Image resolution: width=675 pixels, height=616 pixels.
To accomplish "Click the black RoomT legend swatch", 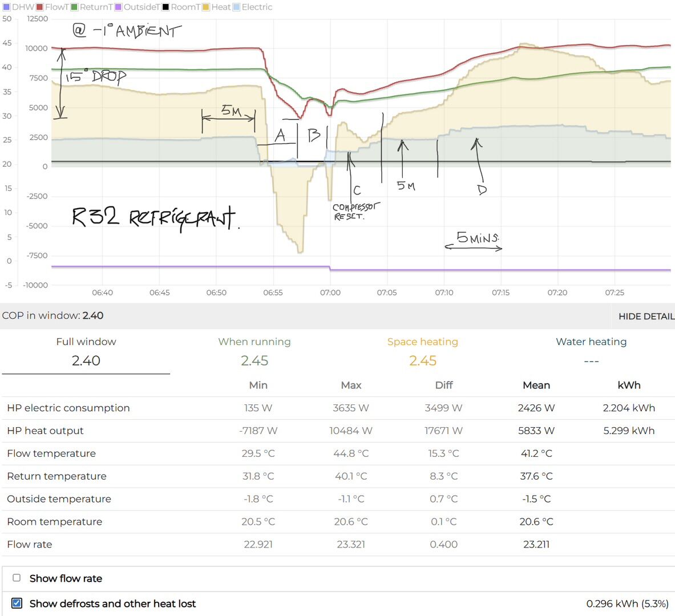I will click(165, 7).
